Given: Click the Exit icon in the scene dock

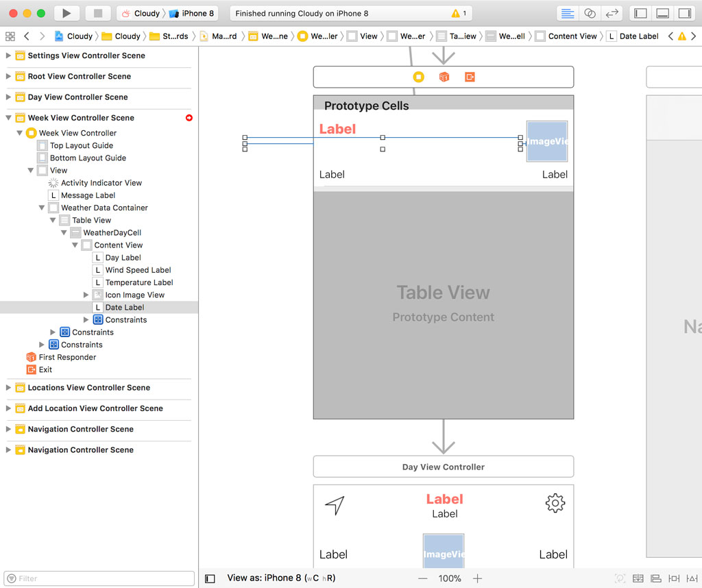Looking at the screenshot, I should [x=470, y=77].
